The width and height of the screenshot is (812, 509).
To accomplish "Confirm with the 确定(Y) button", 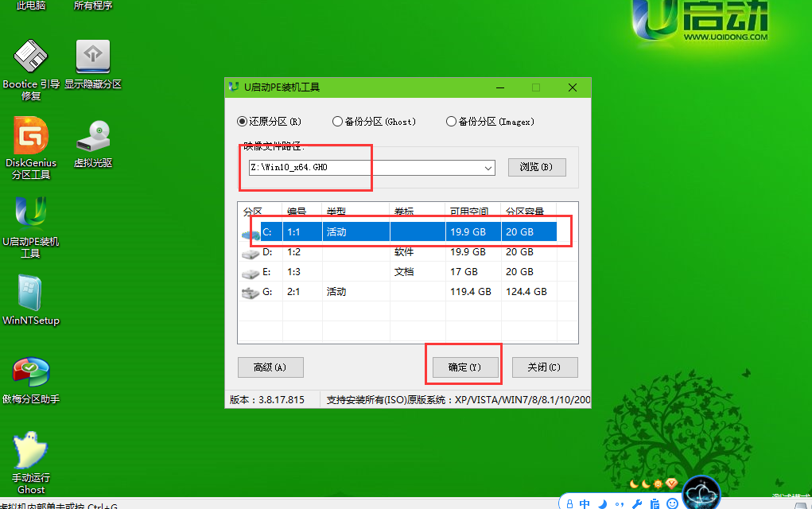I will 464,367.
